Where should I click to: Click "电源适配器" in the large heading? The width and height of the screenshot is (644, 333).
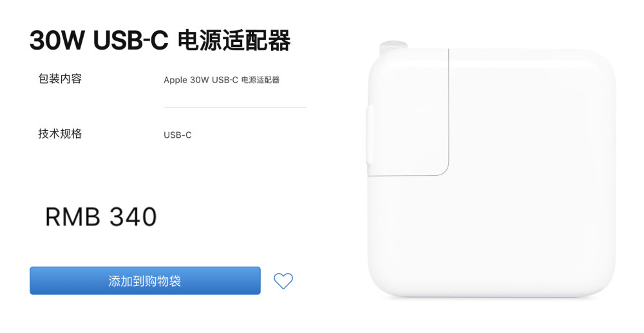point(234,40)
